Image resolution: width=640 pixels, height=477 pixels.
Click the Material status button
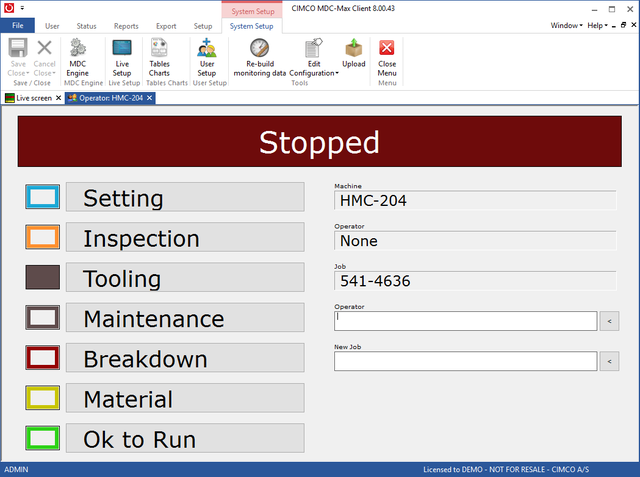[x=185, y=398]
